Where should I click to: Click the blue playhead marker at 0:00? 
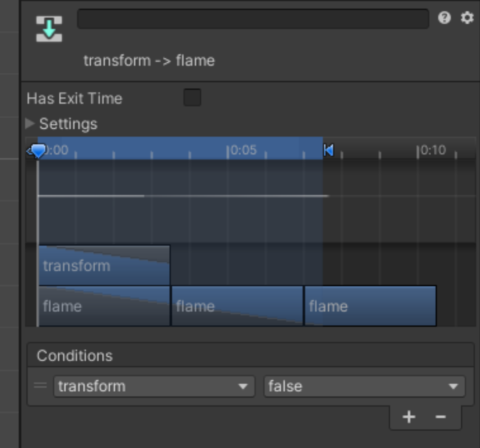pyautogui.click(x=38, y=151)
